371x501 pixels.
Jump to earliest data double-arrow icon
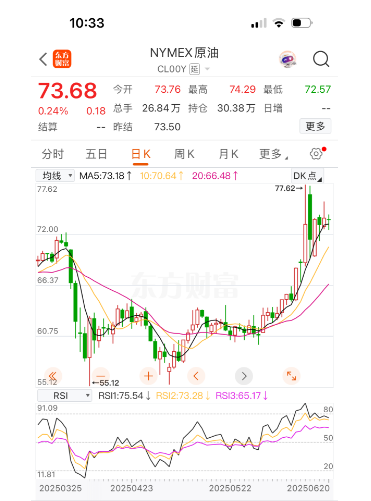pyautogui.click(x=53, y=375)
